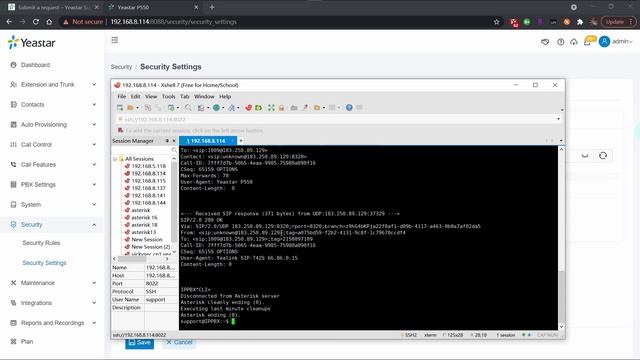Expand Extension and Trunk menu
Screen dimensions: 640x360
pos(53,84)
